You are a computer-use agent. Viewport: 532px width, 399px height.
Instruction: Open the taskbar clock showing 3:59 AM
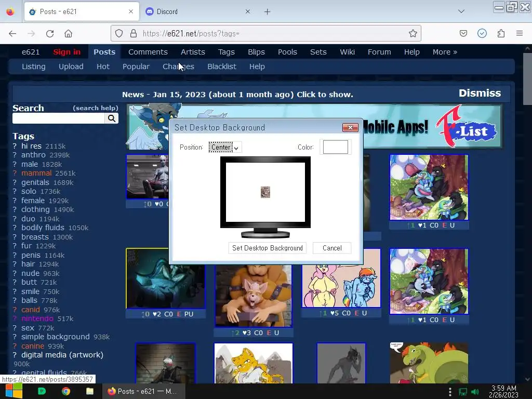pos(504,391)
